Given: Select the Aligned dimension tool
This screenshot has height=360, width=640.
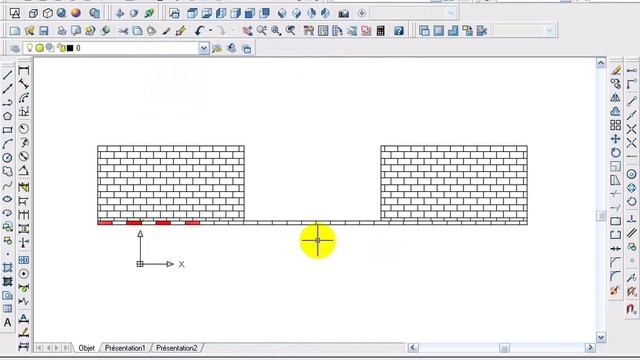Looking at the screenshot, I should coord(24,84).
